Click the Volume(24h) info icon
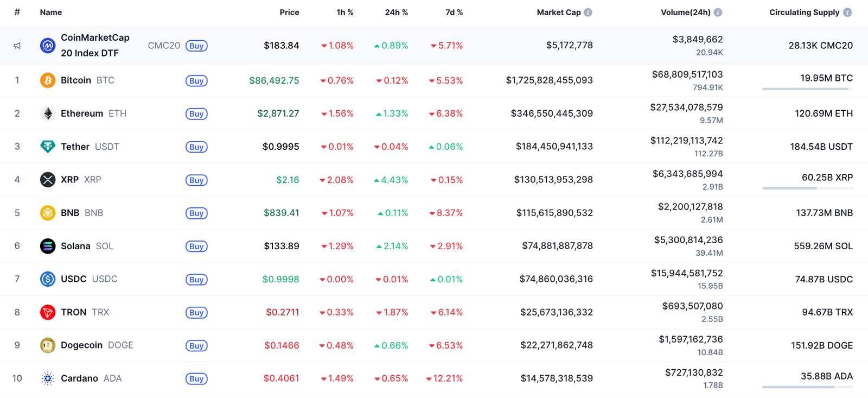This screenshot has height=398, width=868. [718, 12]
